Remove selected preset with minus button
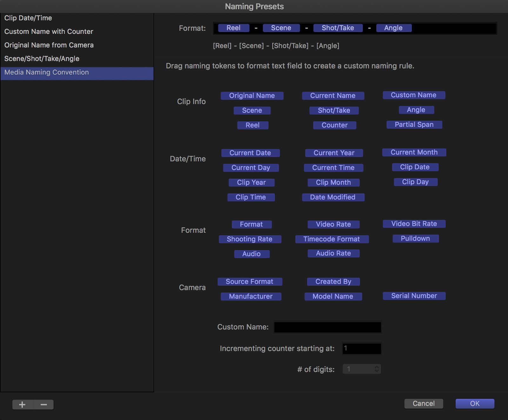 pos(43,404)
